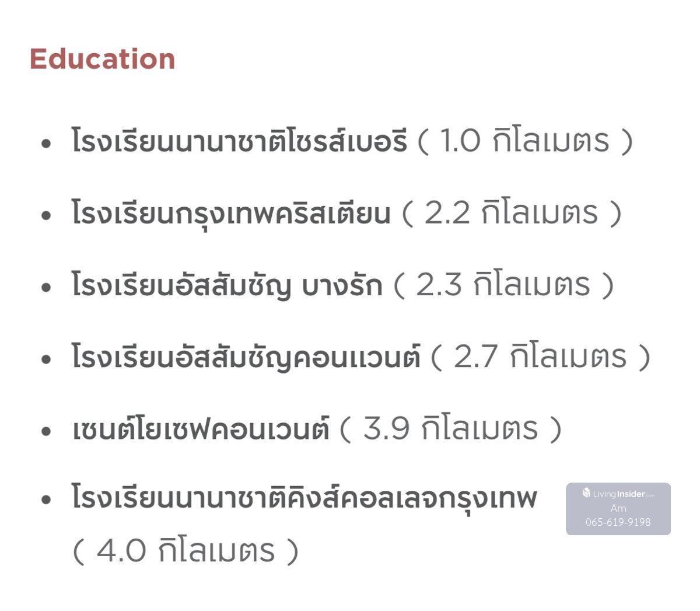The height and width of the screenshot is (611, 700).
Task: Click the LivingInsider brand name text
Action: [622, 494]
